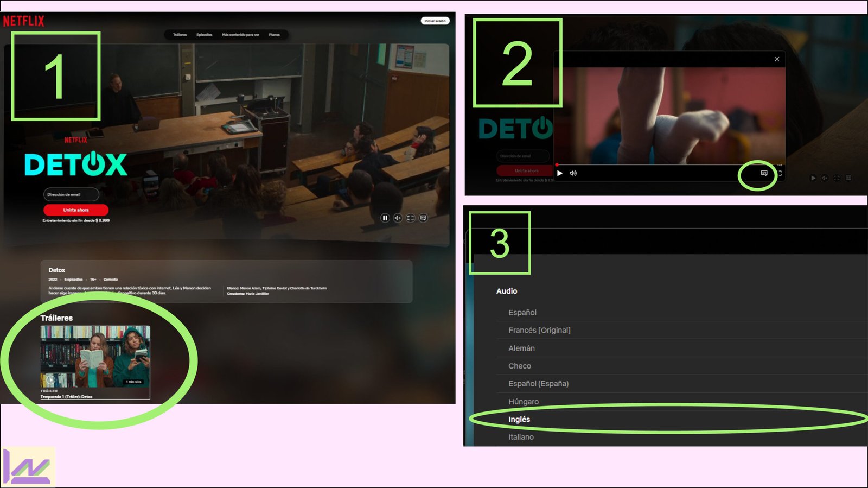Viewport: 868px width, 488px height.
Task: Click the dimmed subtitles icon behind the trailer popup
Action: (x=848, y=178)
